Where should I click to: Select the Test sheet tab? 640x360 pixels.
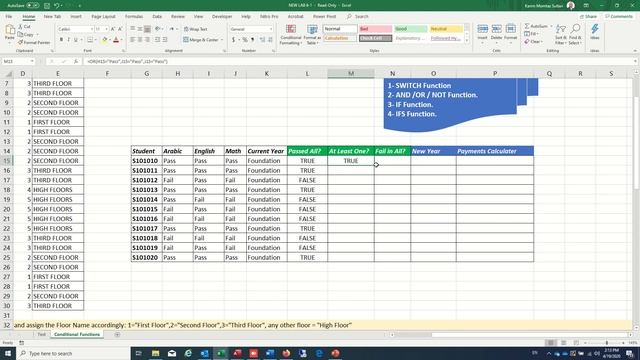[x=42, y=334]
